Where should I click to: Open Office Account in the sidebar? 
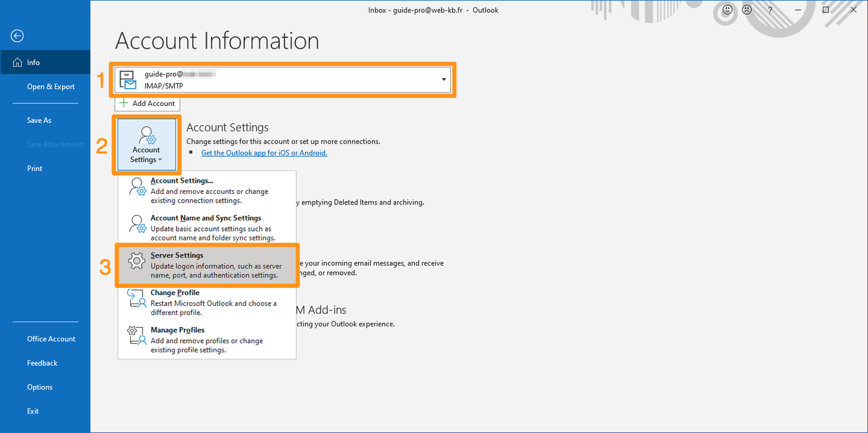(x=51, y=339)
